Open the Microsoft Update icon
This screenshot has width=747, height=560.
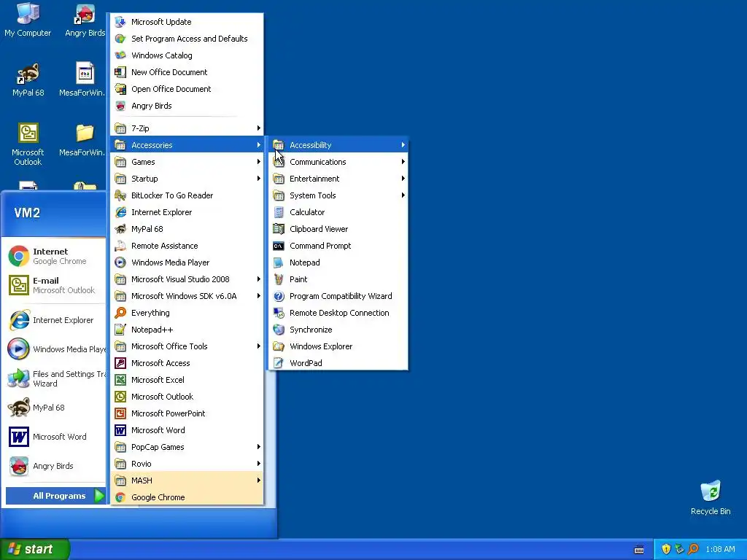120,22
